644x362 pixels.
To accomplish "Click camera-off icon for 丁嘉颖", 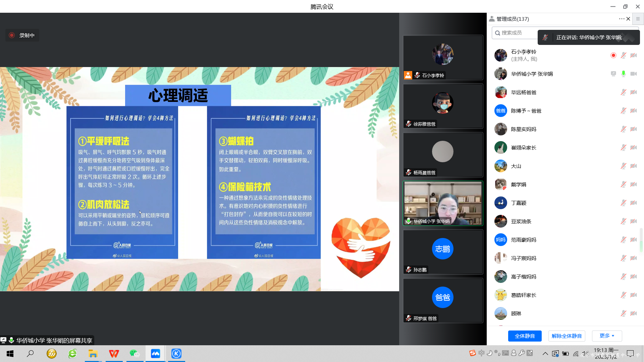I will pyautogui.click(x=634, y=203).
